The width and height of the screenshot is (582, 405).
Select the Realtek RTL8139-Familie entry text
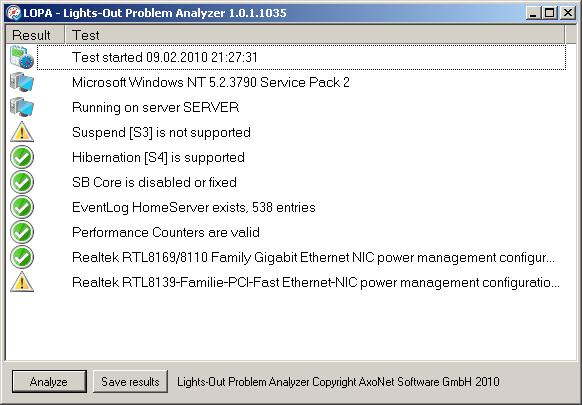[315, 282]
